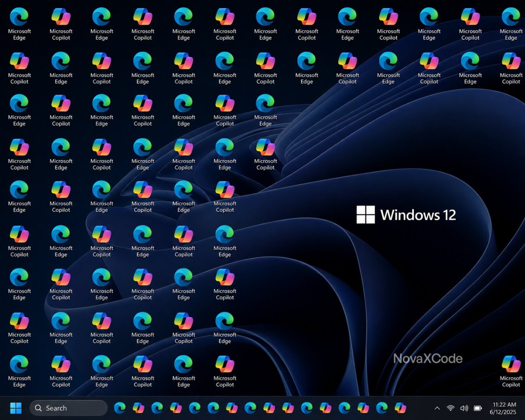
Task: Select the Edge shortcut in the desktop's top-left corner
Action: 19,24
